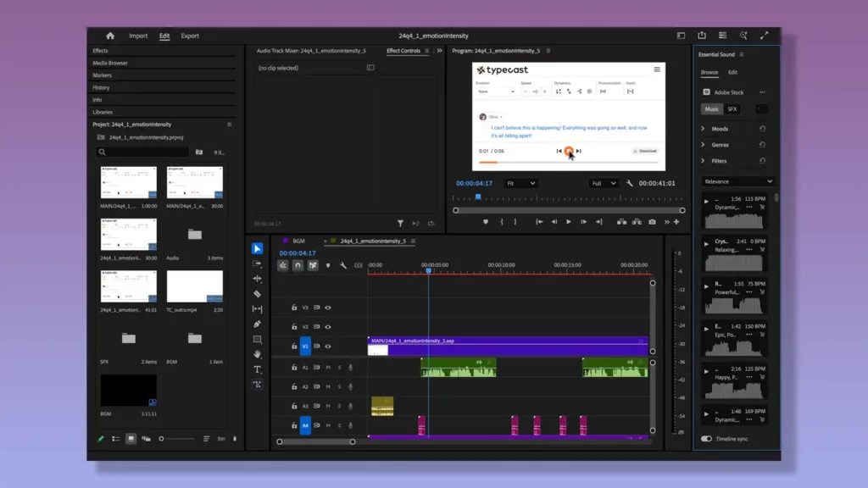Open timeline display settings wrench
This screenshot has width=868, height=488.
click(x=343, y=265)
